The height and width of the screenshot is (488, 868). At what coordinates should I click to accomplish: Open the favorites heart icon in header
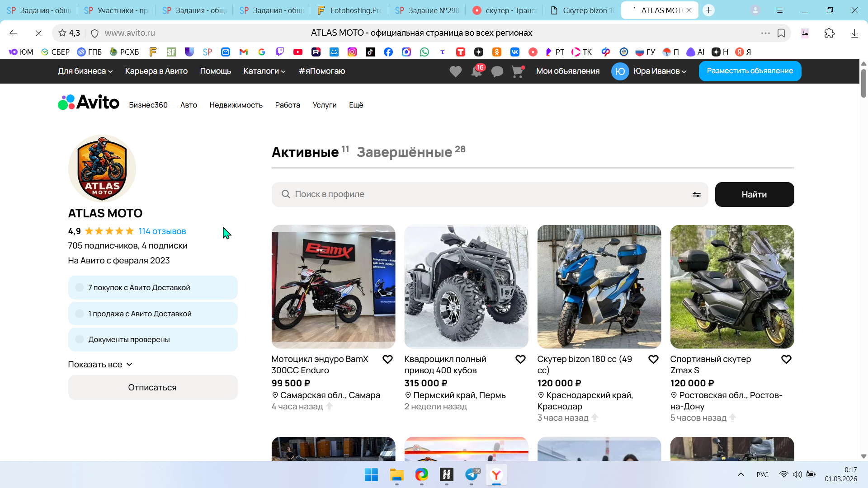point(455,71)
